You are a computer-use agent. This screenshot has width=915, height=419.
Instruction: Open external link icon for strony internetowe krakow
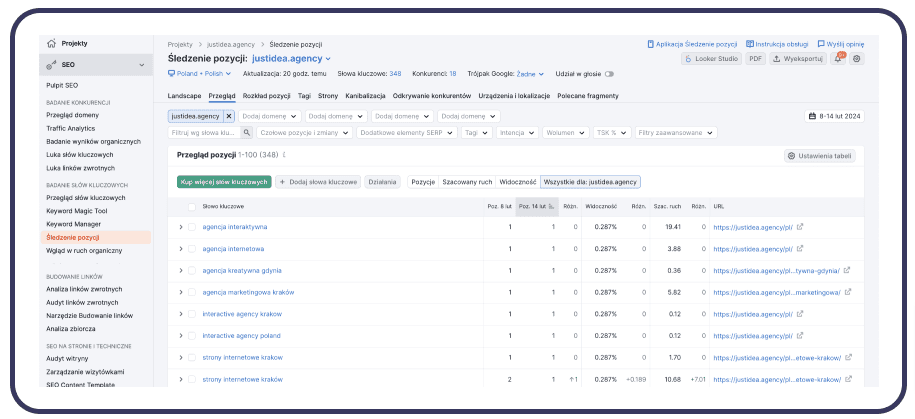tap(847, 357)
